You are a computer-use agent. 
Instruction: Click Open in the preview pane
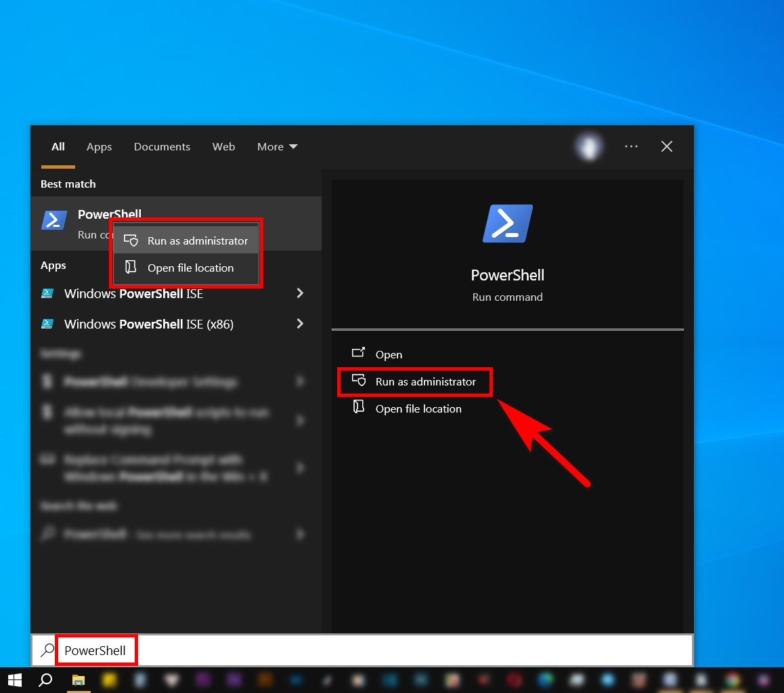[389, 354]
